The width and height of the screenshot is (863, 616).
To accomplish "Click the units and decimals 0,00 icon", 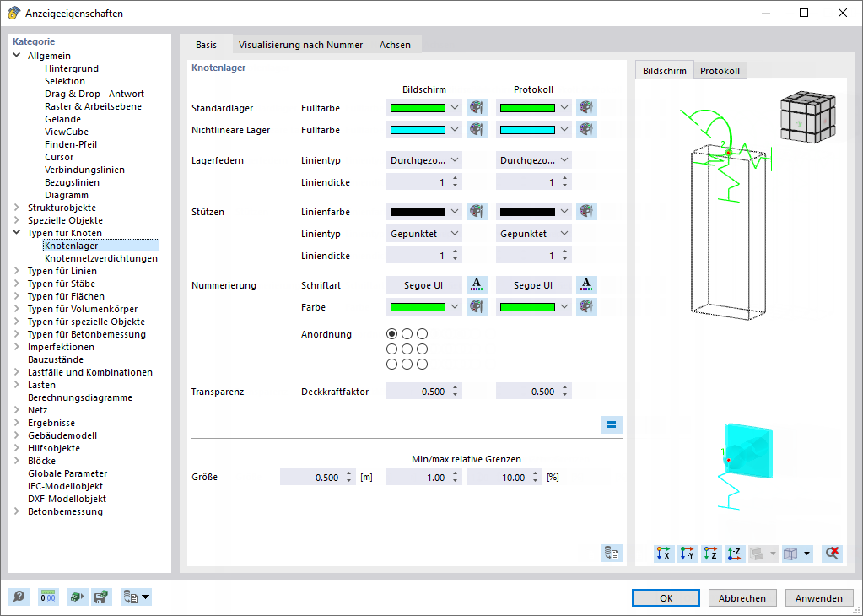I will [x=48, y=597].
